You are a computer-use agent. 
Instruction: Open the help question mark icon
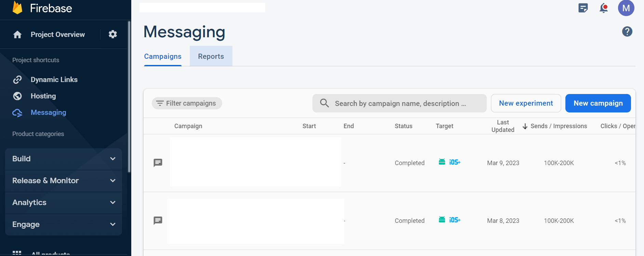pyautogui.click(x=627, y=31)
